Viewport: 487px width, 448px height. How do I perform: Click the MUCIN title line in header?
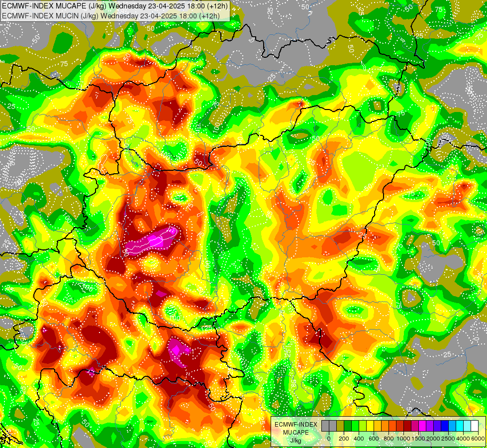click(x=110, y=15)
